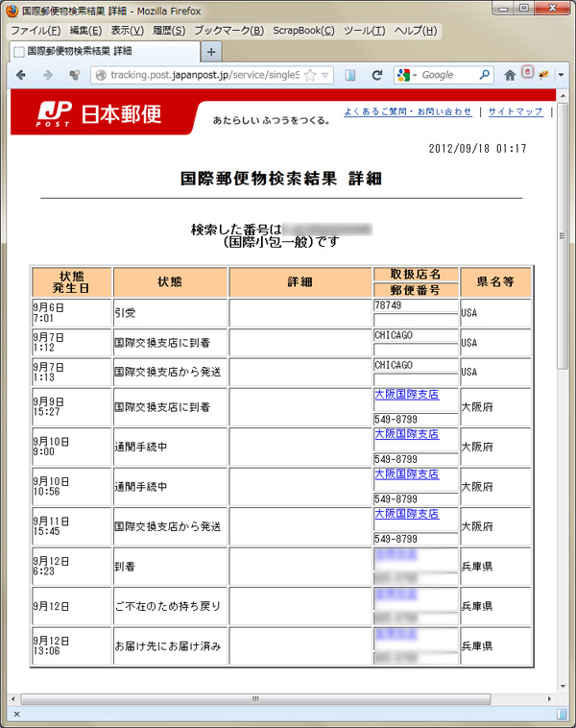Close the addon bar with X

pyautogui.click(x=16, y=715)
